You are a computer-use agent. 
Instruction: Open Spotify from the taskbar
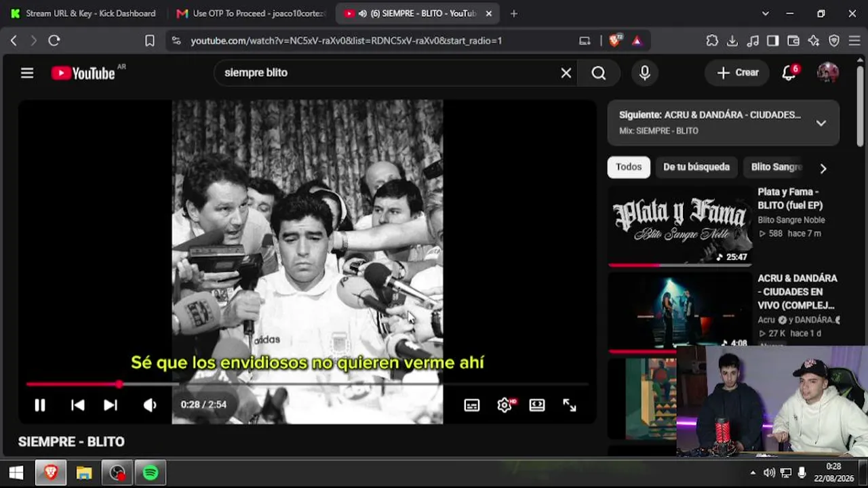(151, 473)
